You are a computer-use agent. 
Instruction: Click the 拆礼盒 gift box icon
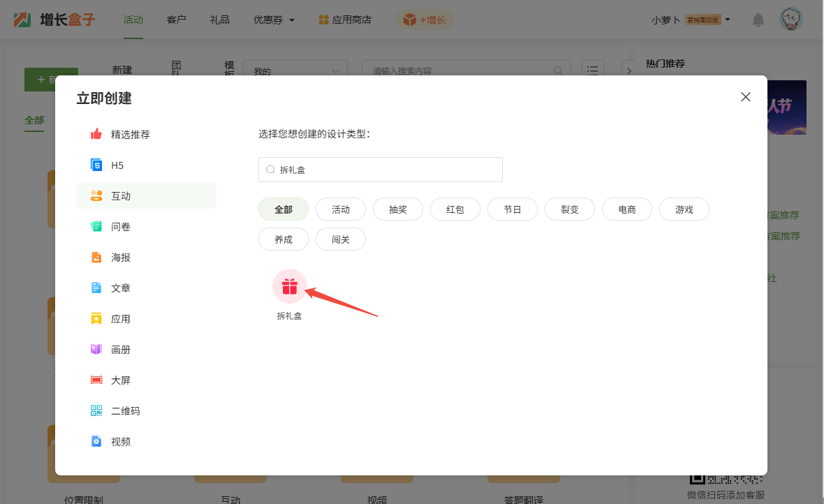[x=289, y=286]
